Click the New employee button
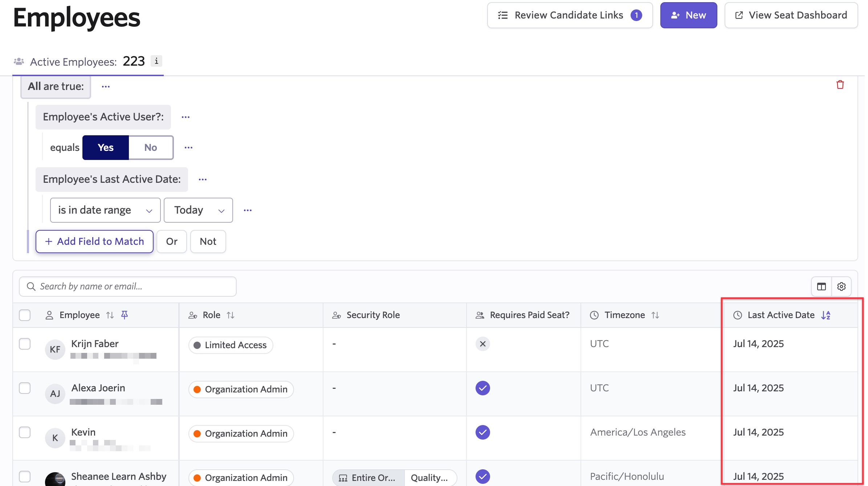This screenshot has width=868, height=486. coord(688,15)
